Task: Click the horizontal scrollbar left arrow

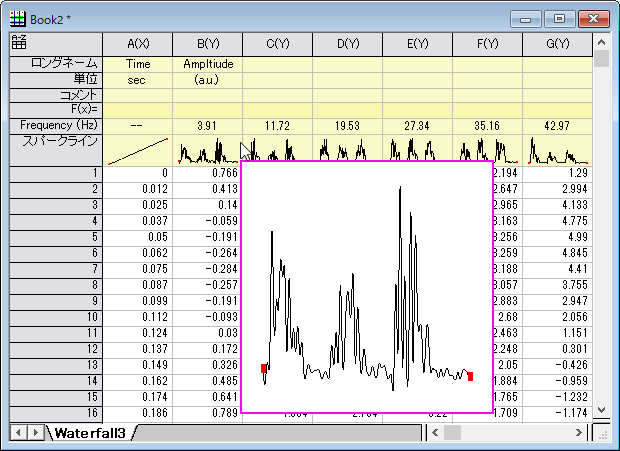Action: [x=435, y=432]
